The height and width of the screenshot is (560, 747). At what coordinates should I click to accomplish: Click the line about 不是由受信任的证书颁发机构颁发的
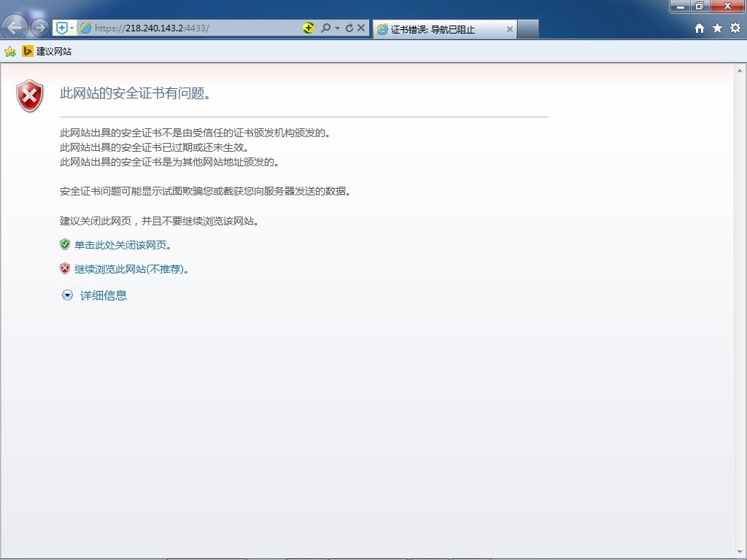click(x=195, y=133)
